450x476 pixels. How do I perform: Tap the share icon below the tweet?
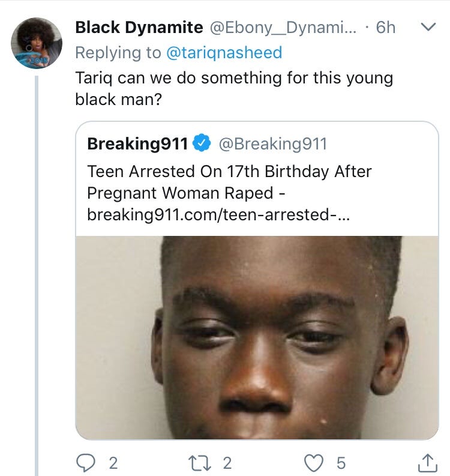pyautogui.click(x=427, y=462)
